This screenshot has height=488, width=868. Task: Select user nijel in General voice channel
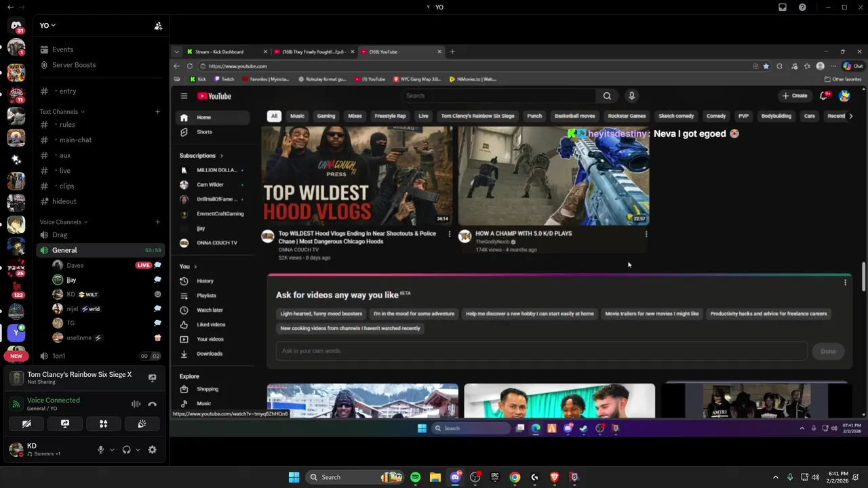pos(106,308)
